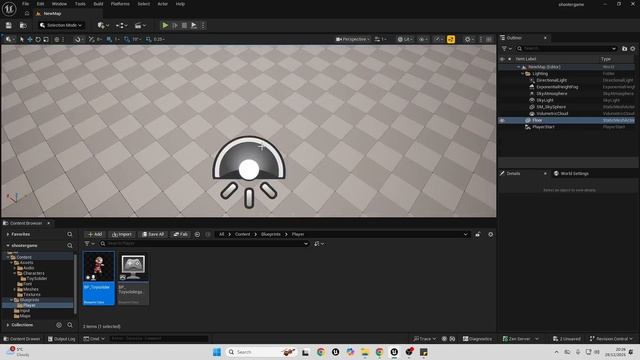This screenshot has width=640, height=360.
Task: Select the gamepad game mode blueprint thumbnail
Action: 133,278
